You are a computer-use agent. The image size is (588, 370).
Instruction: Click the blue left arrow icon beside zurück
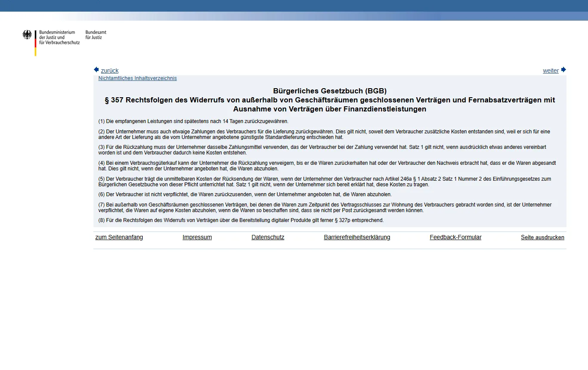(x=96, y=70)
